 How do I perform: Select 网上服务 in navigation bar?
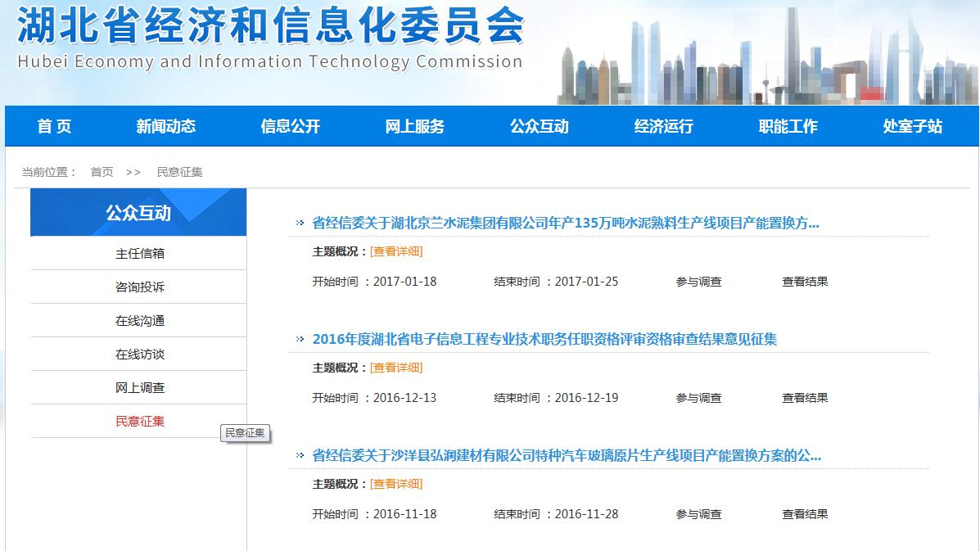pyautogui.click(x=414, y=126)
